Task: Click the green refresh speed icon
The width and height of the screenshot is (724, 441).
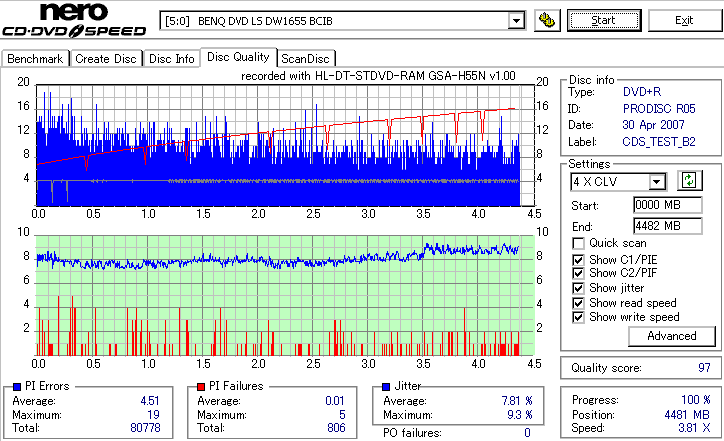Action: (689, 181)
